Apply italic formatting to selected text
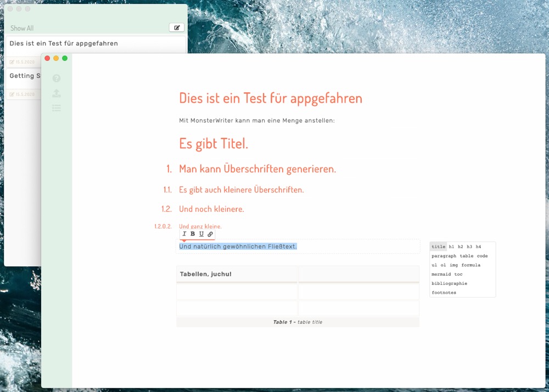Viewport: 549px width, 392px height. pyautogui.click(x=184, y=234)
